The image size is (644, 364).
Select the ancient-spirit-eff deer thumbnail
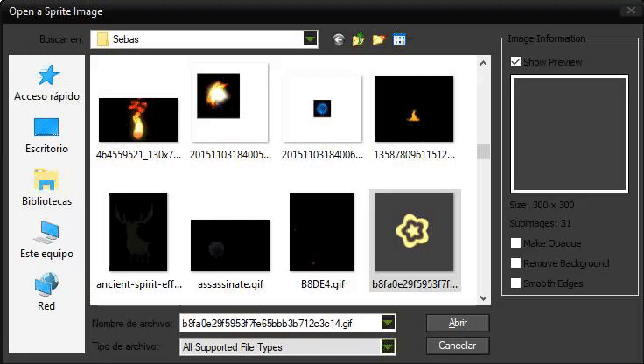point(138,232)
